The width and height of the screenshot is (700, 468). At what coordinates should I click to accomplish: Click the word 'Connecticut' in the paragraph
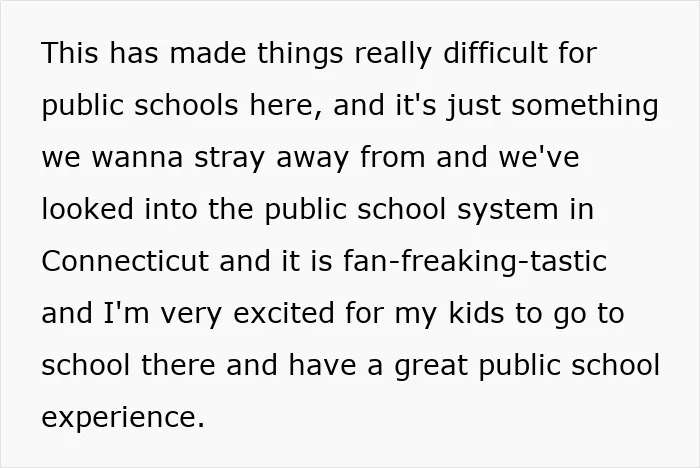125,261
